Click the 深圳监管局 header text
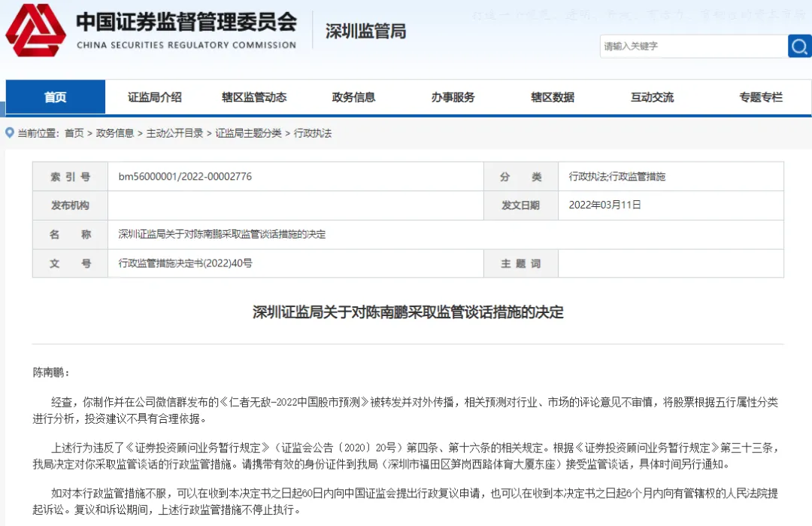The width and height of the screenshot is (812, 526). coord(365,31)
